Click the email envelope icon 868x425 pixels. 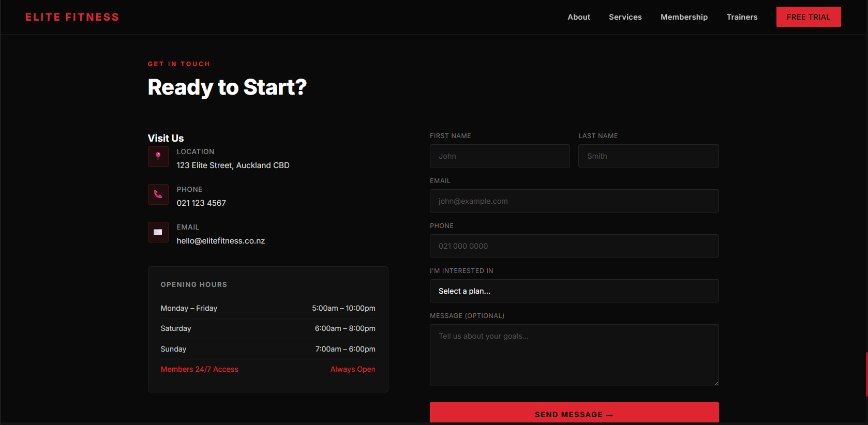click(x=158, y=232)
